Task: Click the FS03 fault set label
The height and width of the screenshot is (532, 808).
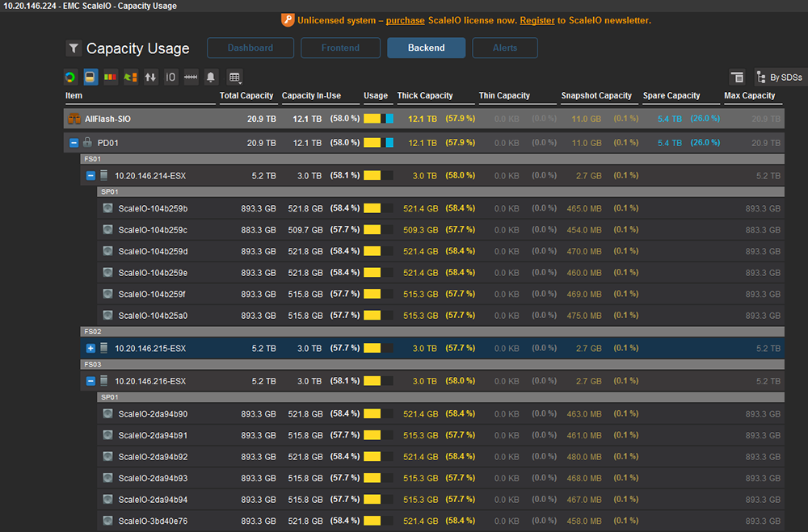Action: (93, 364)
